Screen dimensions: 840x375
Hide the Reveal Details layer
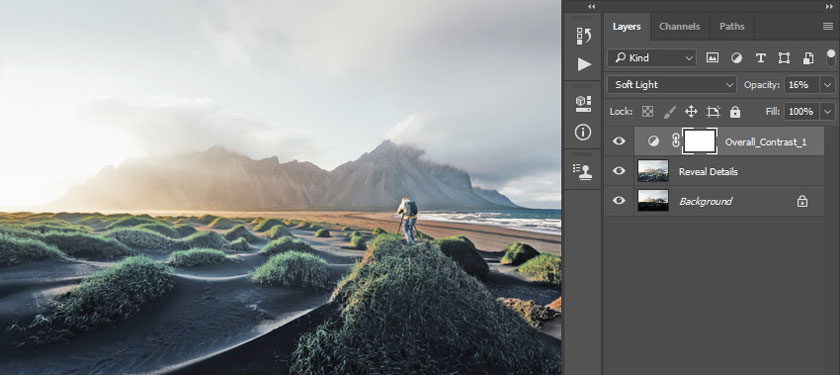(x=619, y=171)
